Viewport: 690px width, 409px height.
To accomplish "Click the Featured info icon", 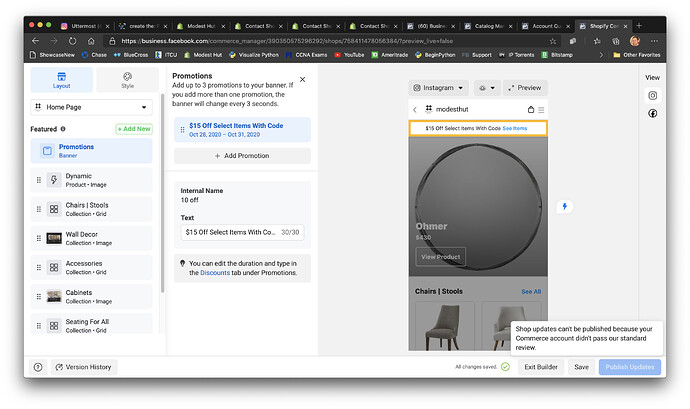I will pyautogui.click(x=63, y=129).
